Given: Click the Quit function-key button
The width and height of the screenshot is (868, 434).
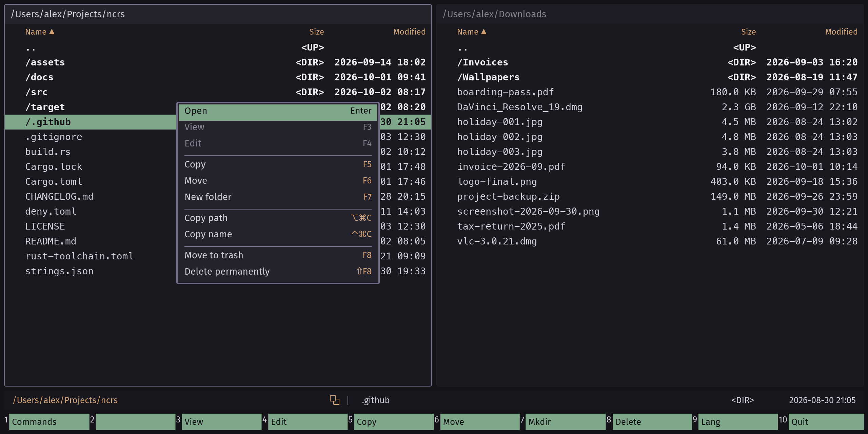Looking at the screenshot, I should pos(826,422).
